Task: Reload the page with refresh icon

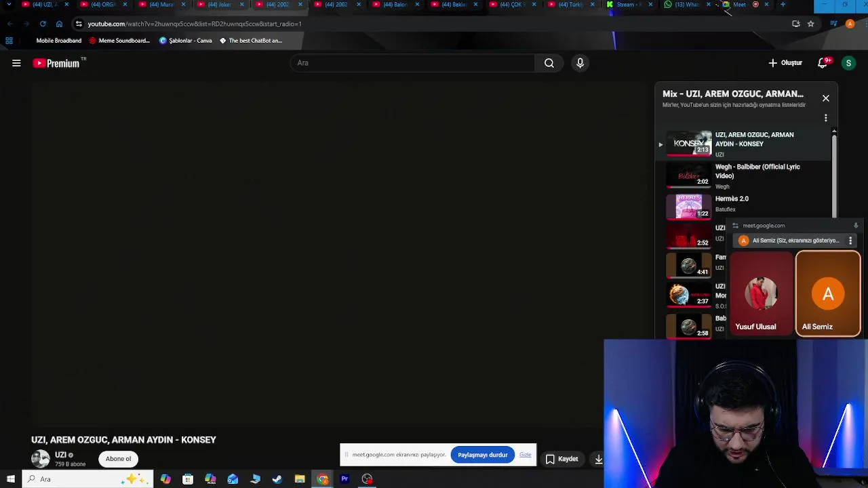Action: (43, 24)
